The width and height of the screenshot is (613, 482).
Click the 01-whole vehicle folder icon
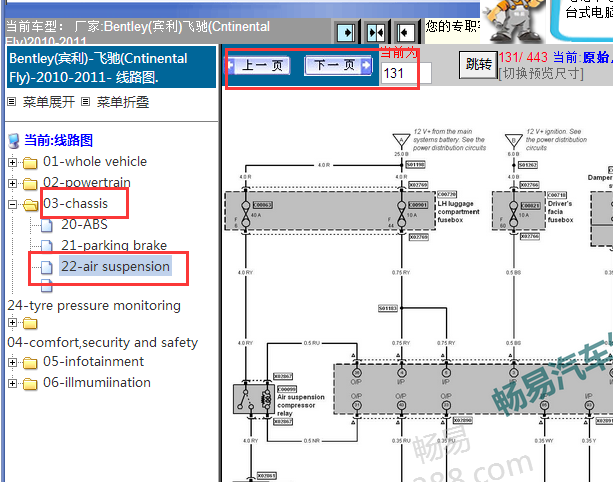coord(30,163)
